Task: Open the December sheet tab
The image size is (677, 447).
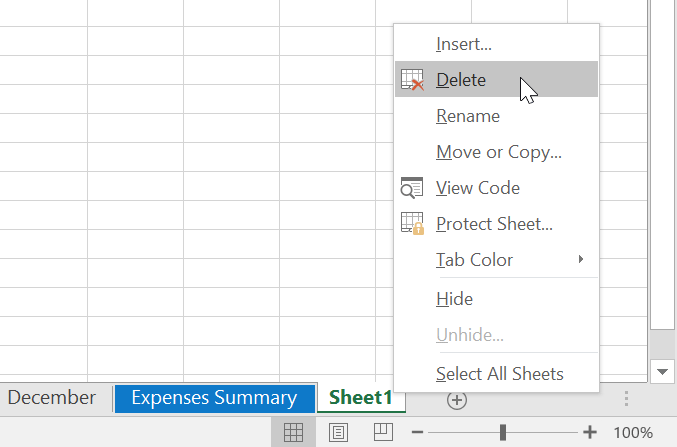Action: pyautogui.click(x=51, y=398)
